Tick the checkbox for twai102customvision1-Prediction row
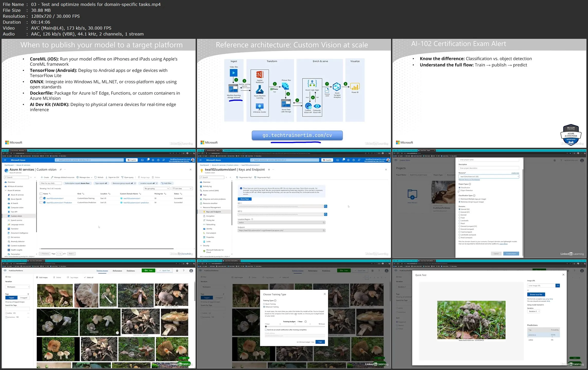The image size is (588, 370). [41, 203]
